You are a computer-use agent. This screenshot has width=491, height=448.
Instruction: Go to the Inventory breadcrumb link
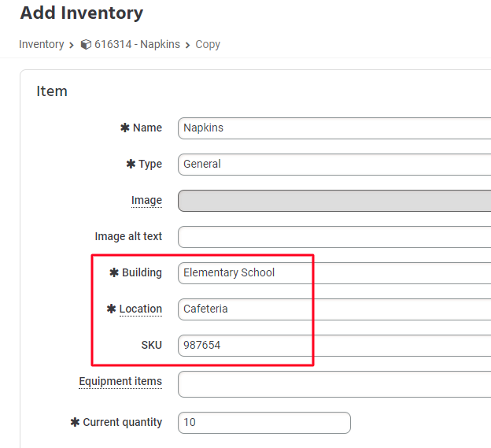(41, 45)
